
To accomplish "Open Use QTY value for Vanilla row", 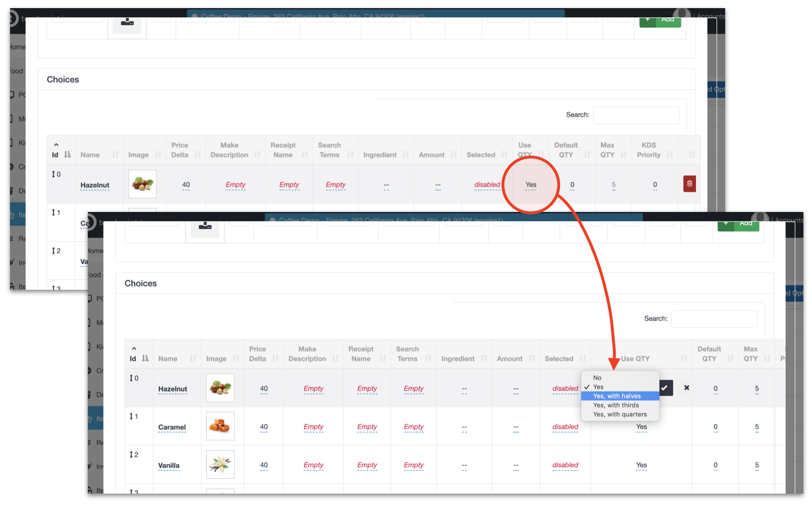I will [x=641, y=465].
